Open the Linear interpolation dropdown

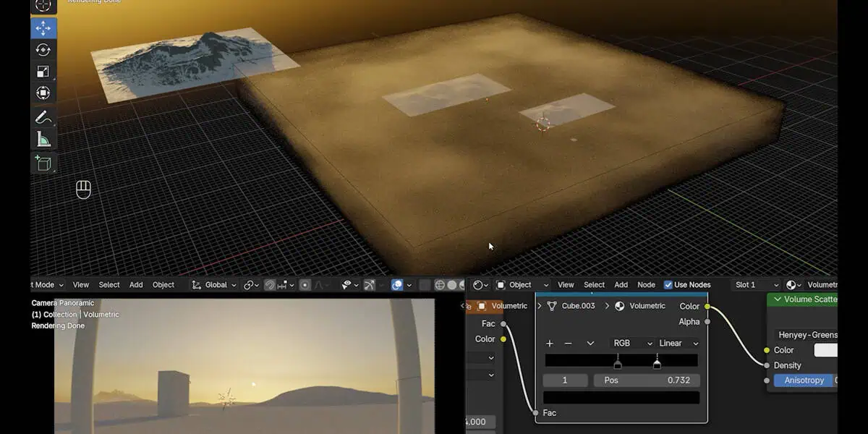(678, 344)
